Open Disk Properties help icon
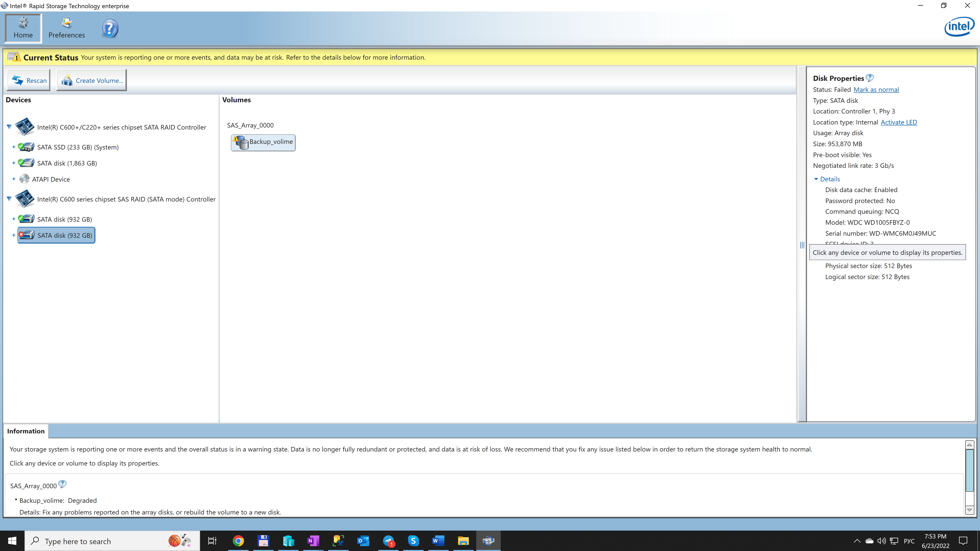 point(870,78)
